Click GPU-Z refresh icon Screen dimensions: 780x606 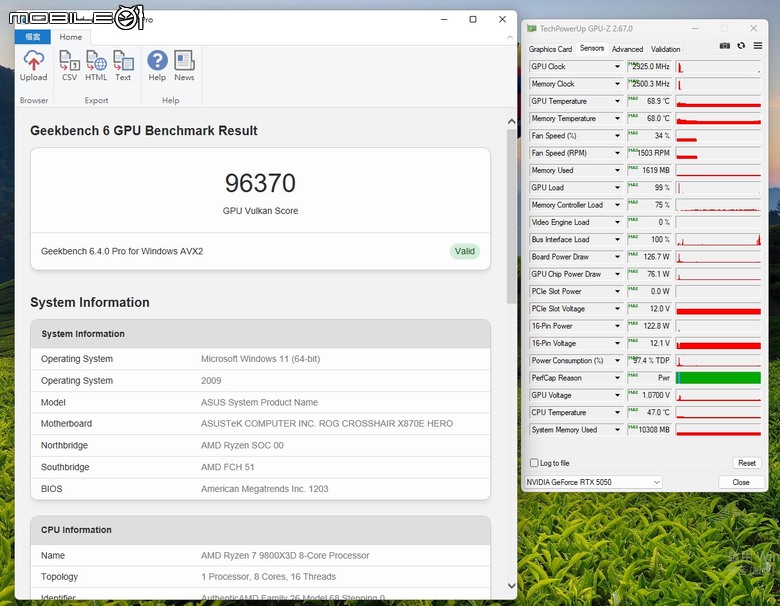741,46
